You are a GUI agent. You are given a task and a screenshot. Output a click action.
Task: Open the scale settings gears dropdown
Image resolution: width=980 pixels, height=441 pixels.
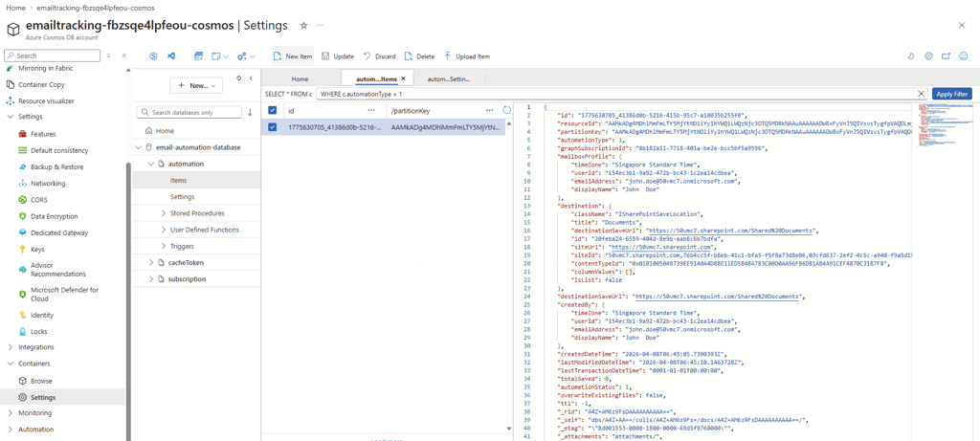point(246,56)
